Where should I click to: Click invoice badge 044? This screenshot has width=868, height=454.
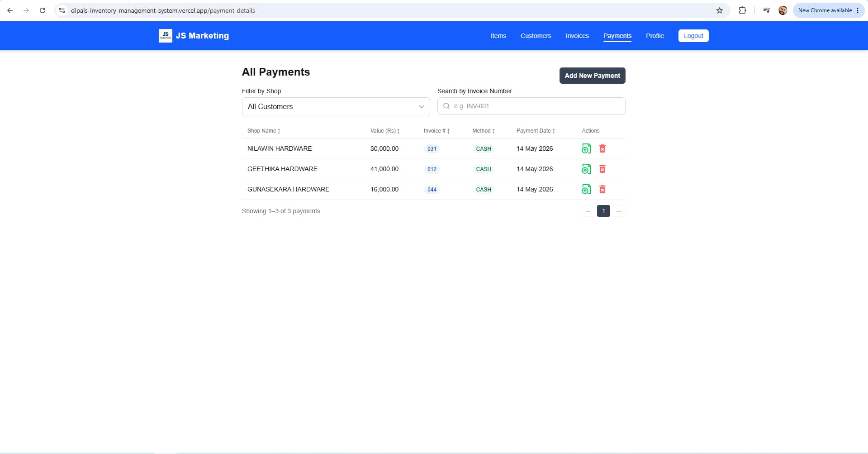coord(432,189)
